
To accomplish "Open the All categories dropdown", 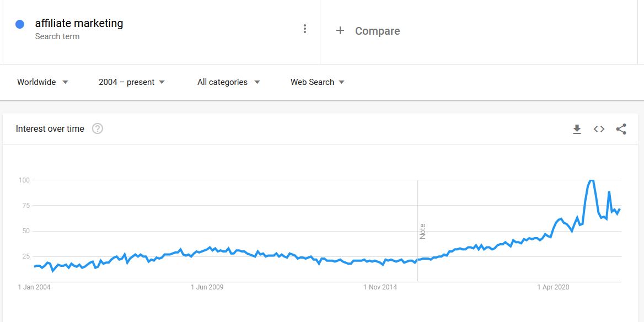I will pyautogui.click(x=229, y=82).
